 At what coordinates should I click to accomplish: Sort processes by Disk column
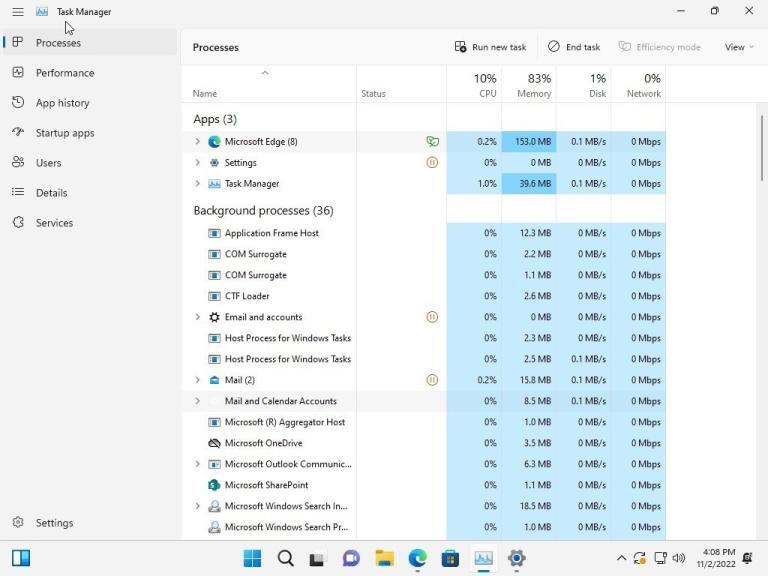pos(584,84)
